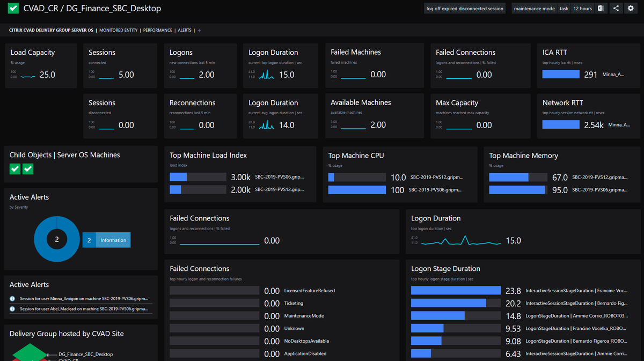Click the Top Machine Memory 95.0 bar
This screenshot has height=361, width=644.
[517, 190]
